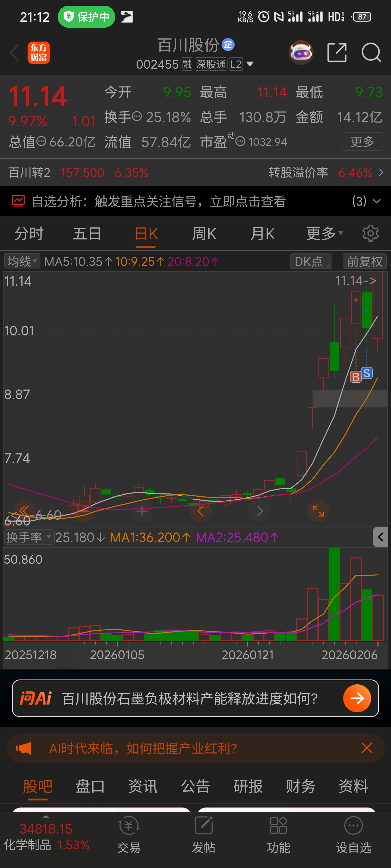391x868 pixels.
Task: Switch to 月K chart tab
Action: pos(263,233)
